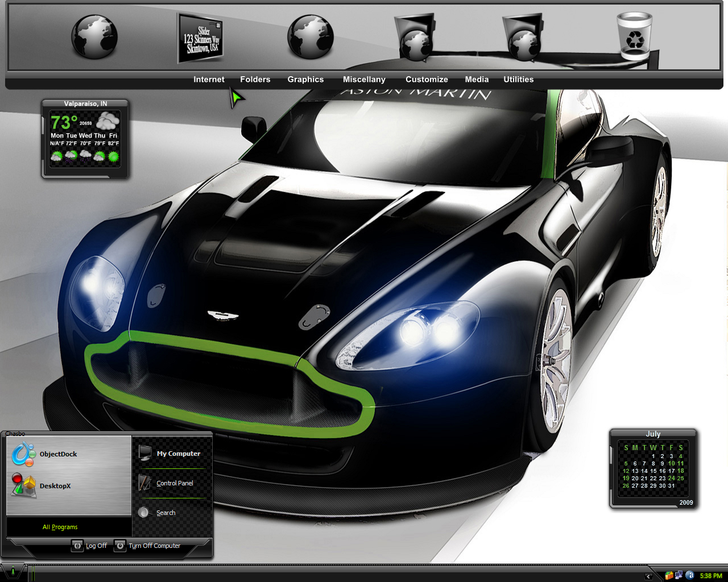The image size is (728, 582).
Task: Click Tuesday's forecast weather icon
Action: pyautogui.click(x=71, y=156)
